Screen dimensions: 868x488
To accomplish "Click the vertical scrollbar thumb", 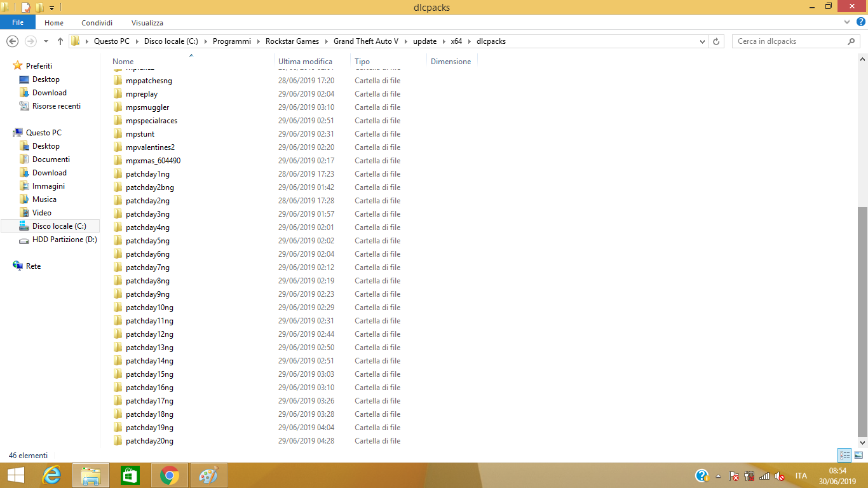I will tap(862, 322).
